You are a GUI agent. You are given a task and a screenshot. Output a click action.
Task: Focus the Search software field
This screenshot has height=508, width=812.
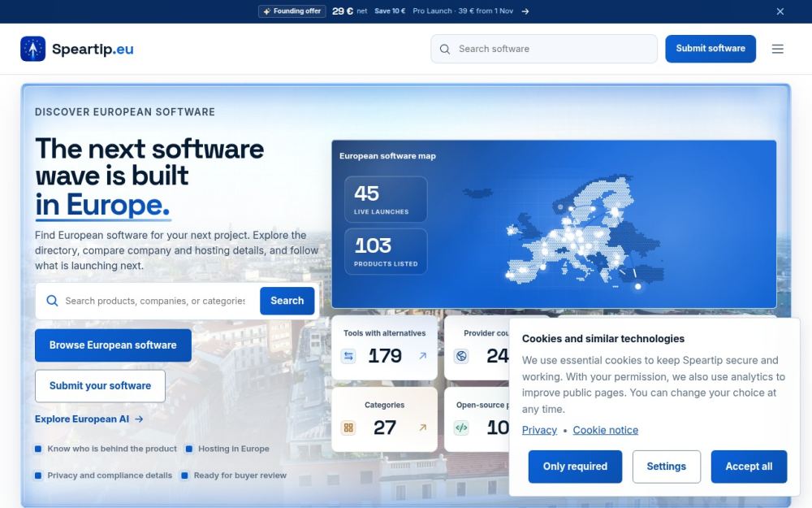pos(544,49)
